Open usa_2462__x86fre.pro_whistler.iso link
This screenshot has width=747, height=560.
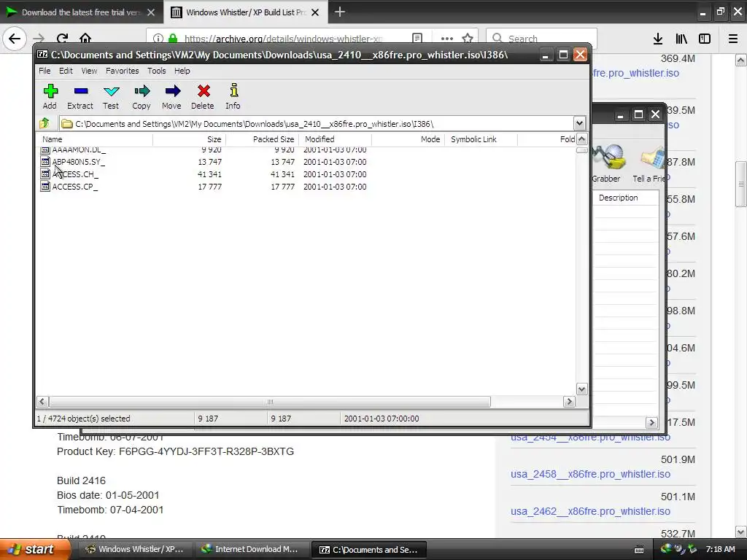pyautogui.click(x=590, y=511)
